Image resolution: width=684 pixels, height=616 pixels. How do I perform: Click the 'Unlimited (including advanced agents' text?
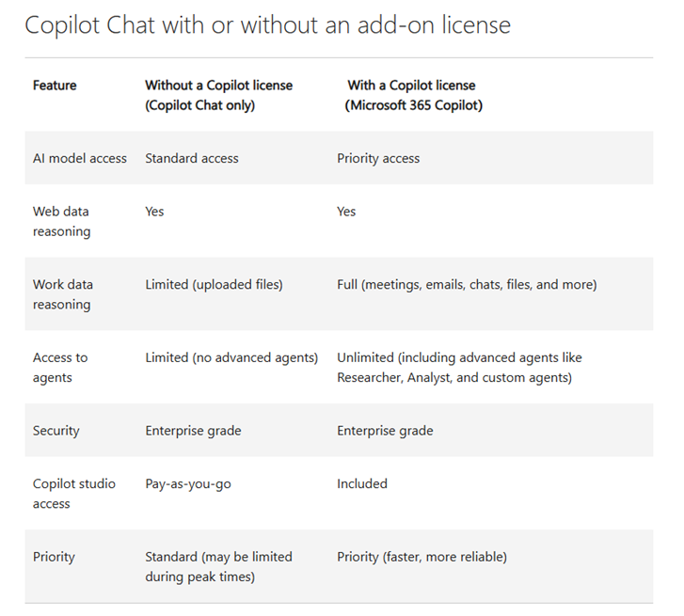pyautogui.click(x=459, y=357)
